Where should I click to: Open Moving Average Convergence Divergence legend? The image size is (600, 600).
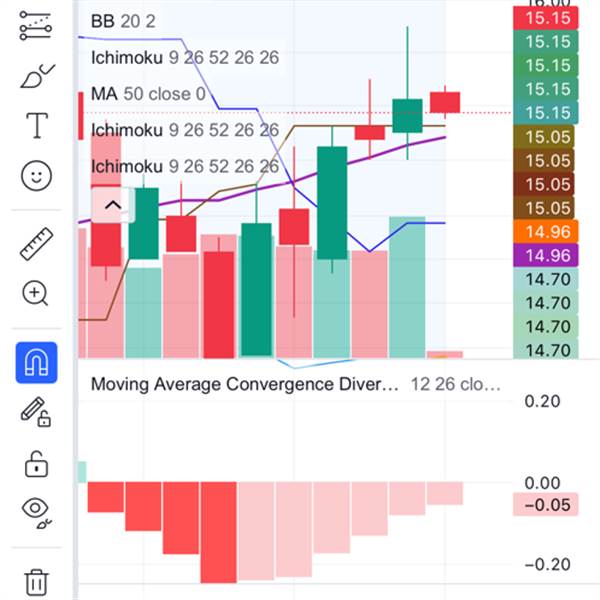coord(244,384)
